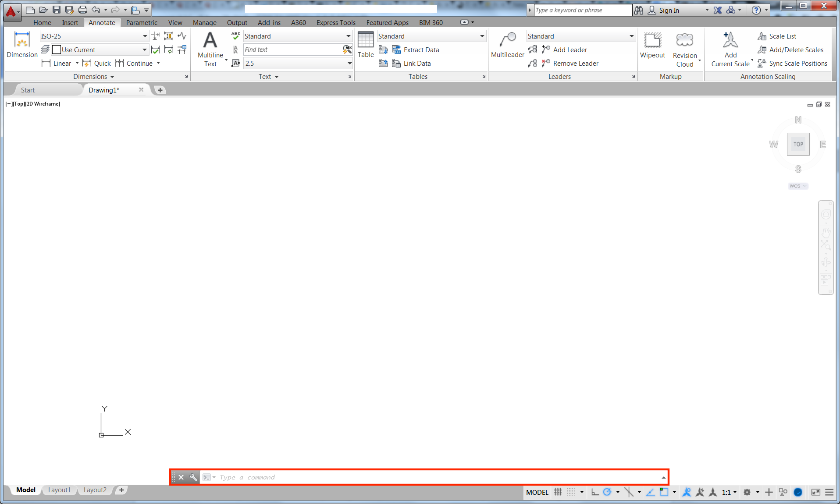
Task: Switch to the Parametric ribbon tab
Action: pos(141,23)
